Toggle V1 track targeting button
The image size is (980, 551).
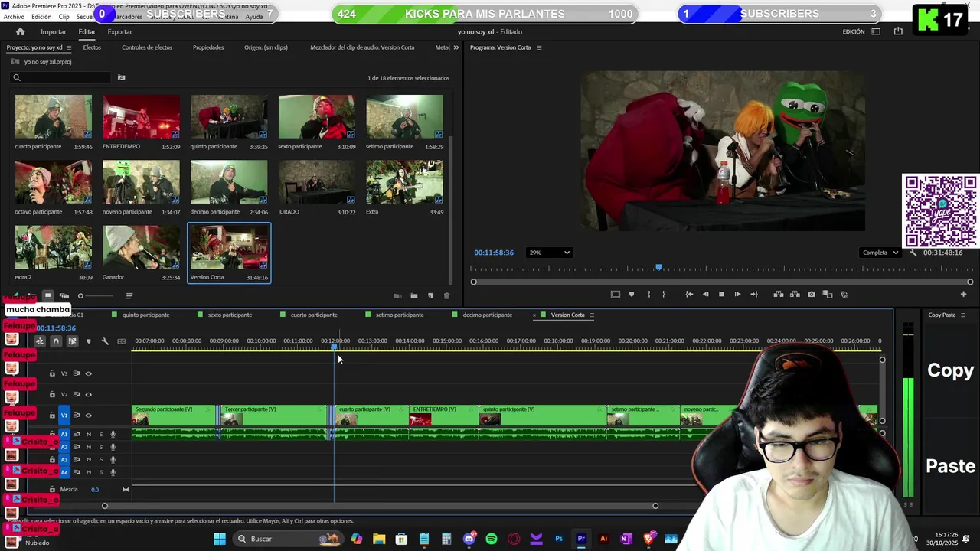click(x=64, y=416)
